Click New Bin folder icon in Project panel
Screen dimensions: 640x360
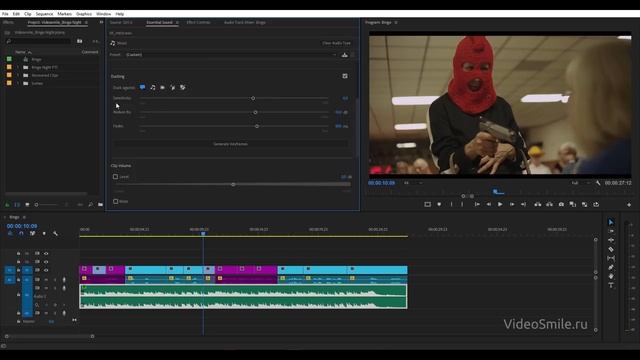(100, 204)
